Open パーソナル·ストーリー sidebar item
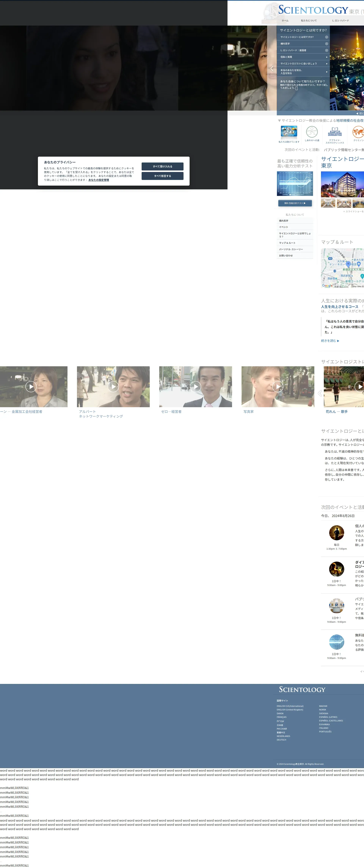The height and width of the screenshot is (868, 364). click(x=295, y=249)
